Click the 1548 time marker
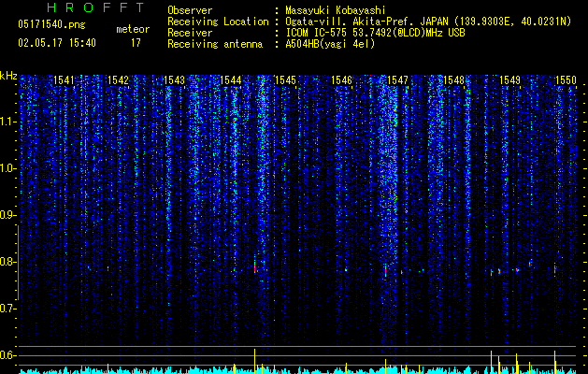The height and width of the screenshot is (374, 588). click(453, 80)
